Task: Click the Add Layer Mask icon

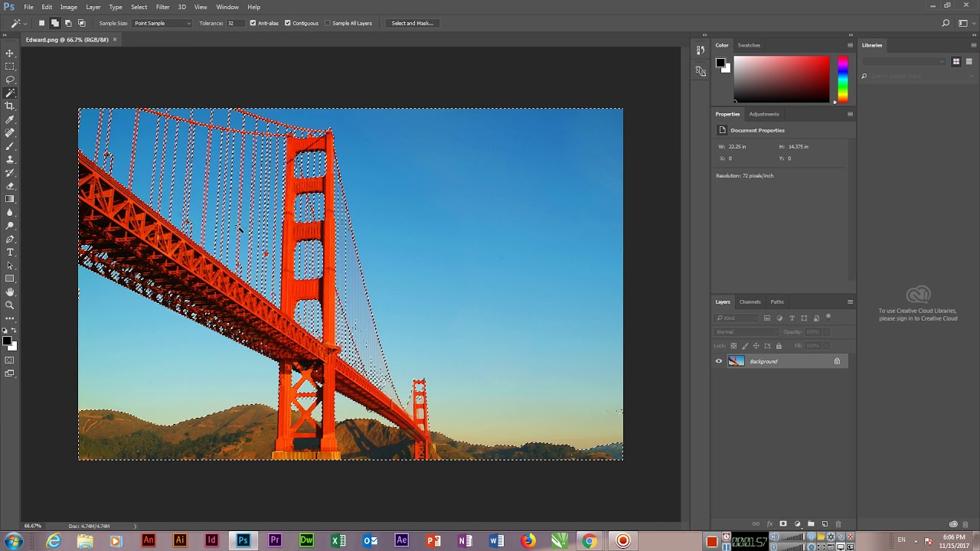Action: (x=783, y=524)
